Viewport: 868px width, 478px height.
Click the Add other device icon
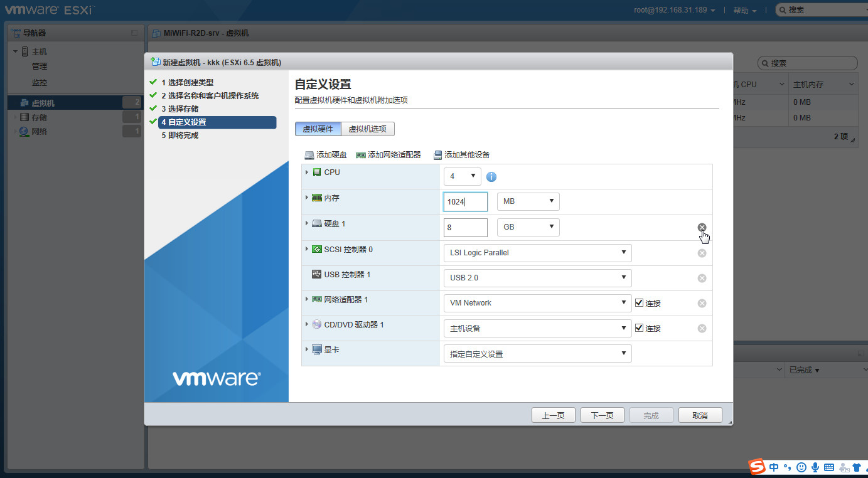coord(437,155)
